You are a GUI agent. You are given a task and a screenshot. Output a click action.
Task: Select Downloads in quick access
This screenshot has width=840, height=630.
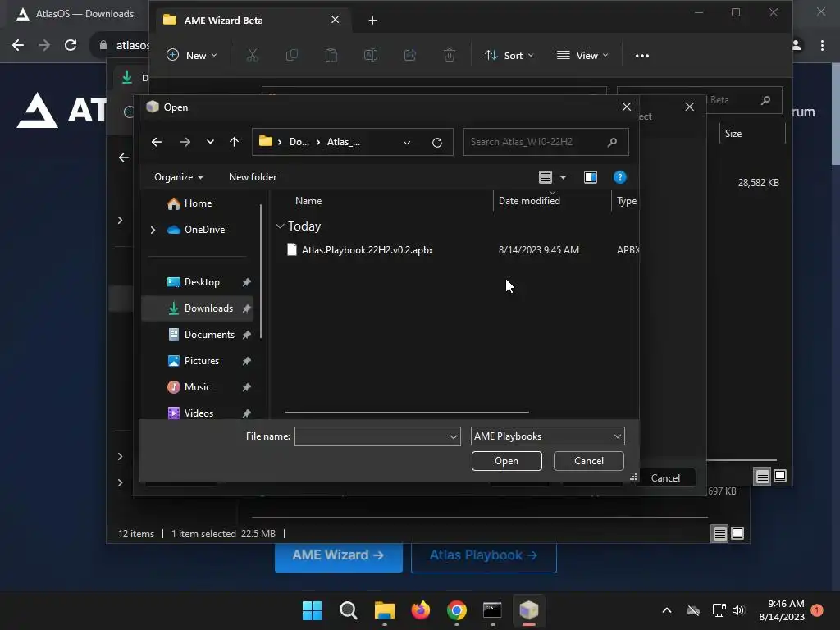point(208,308)
